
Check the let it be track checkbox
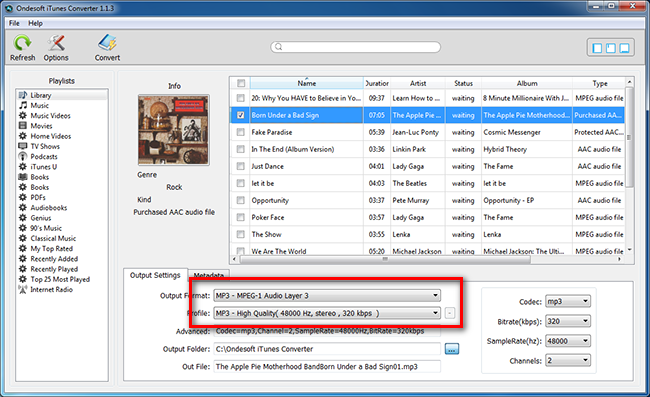coord(240,183)
